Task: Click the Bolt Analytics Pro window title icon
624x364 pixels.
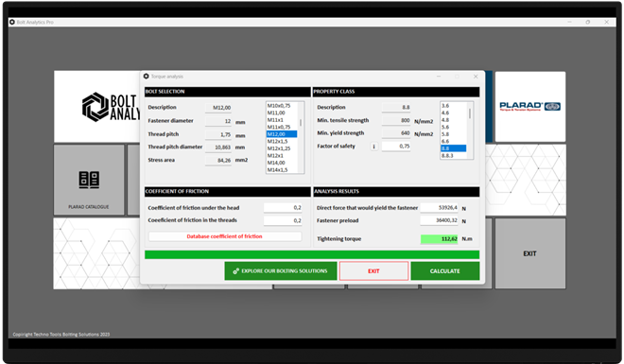Action: [12, 22]
